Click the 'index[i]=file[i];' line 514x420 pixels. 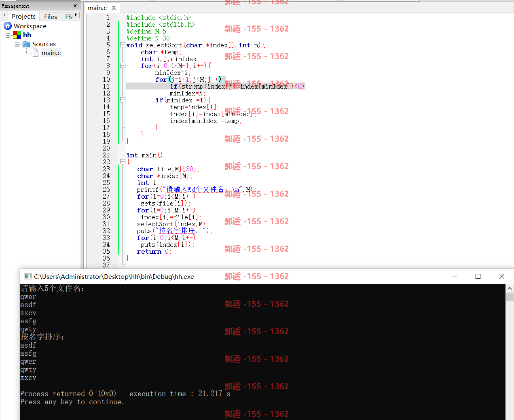[x=171, y=217]
